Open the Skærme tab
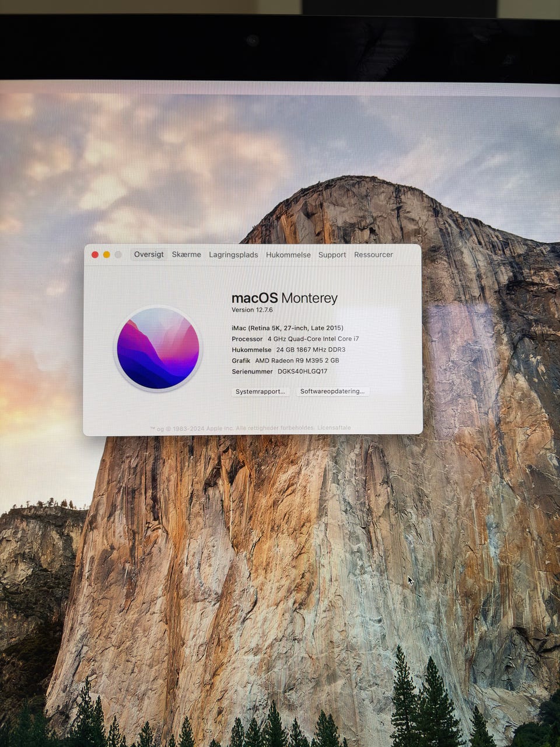Image resolution: width=560 pixels, height=747 pixels. coord(186,254)
